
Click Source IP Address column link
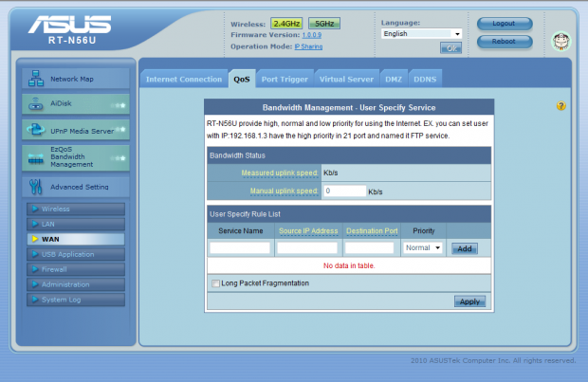coord(308,231)
